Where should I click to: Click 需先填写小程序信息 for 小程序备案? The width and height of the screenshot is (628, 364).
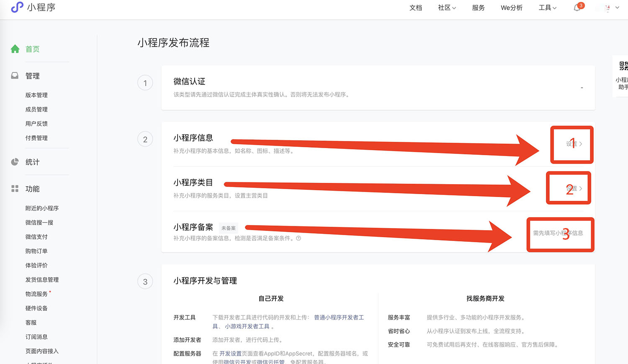tap(558, 233)
